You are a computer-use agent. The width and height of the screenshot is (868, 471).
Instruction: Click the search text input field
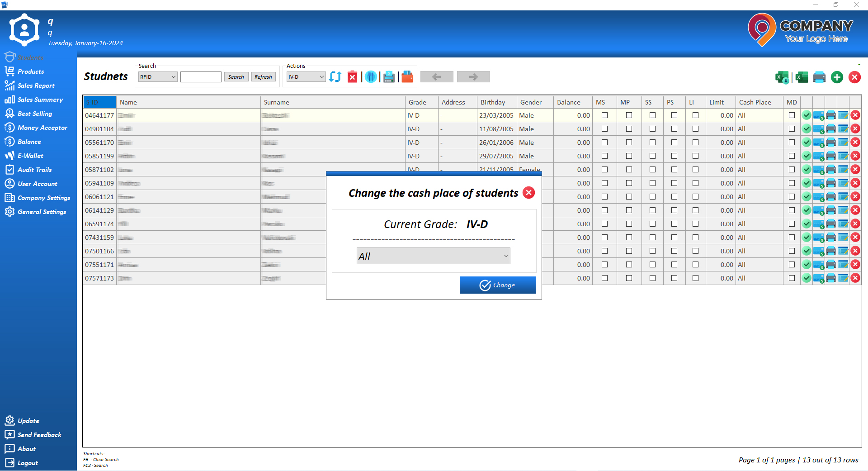[x=201, y=76]
